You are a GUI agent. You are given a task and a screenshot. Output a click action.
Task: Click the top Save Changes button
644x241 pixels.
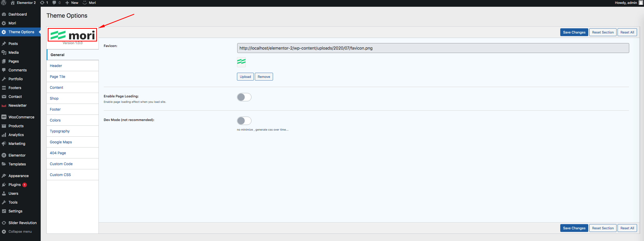574,32
